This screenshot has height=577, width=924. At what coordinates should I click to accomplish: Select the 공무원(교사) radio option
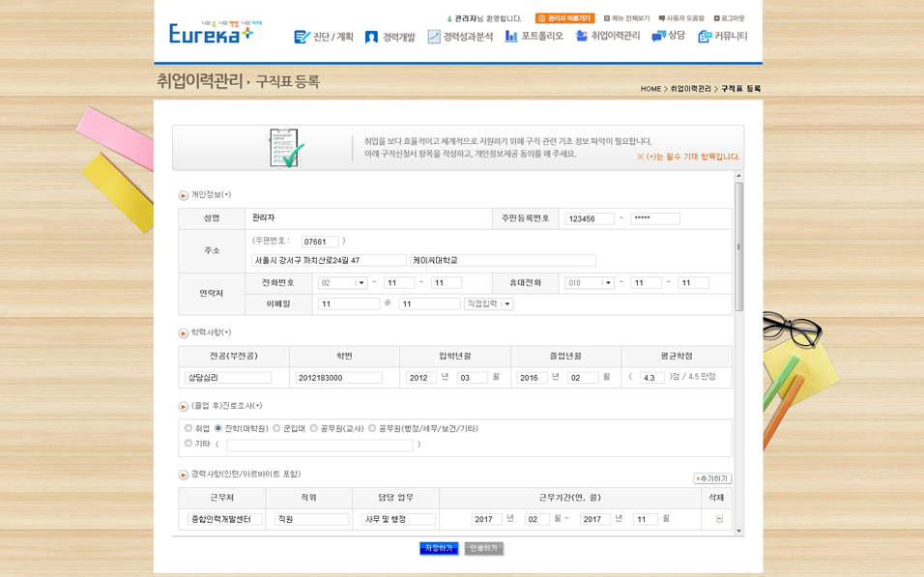pos(313,428)
